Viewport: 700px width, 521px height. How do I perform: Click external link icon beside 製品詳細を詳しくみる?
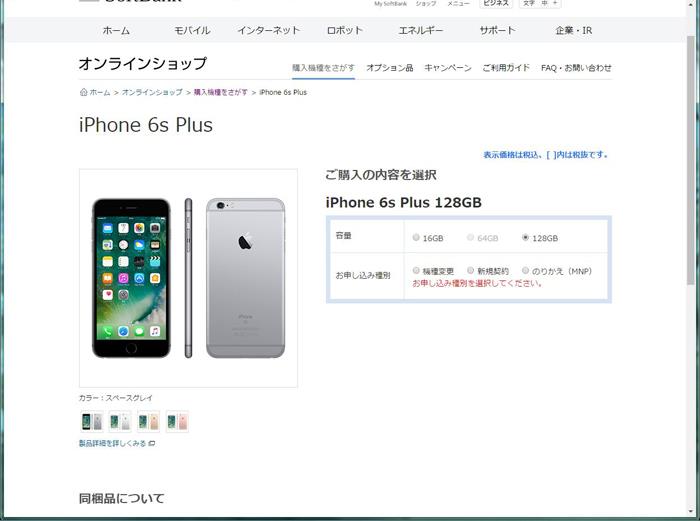point(152,443)
